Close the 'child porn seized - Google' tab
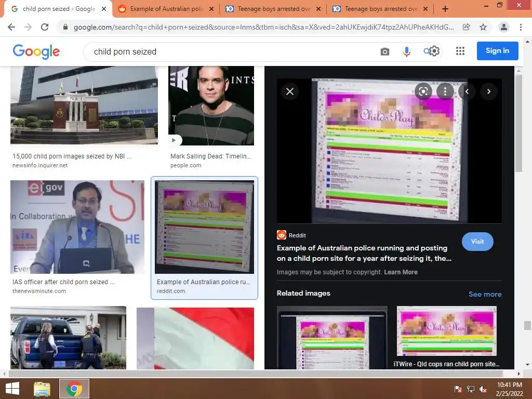The image size is (532, 399). (104, 9)
